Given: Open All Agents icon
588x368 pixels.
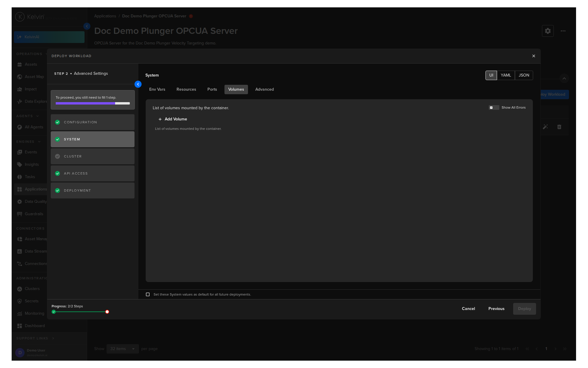Looking at the screenshot, I should click(20, 127).
